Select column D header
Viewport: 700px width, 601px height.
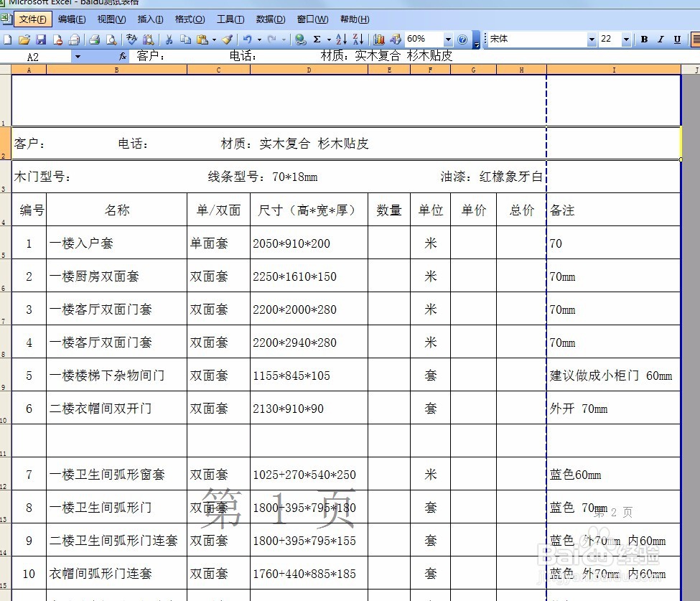(309, 70)
